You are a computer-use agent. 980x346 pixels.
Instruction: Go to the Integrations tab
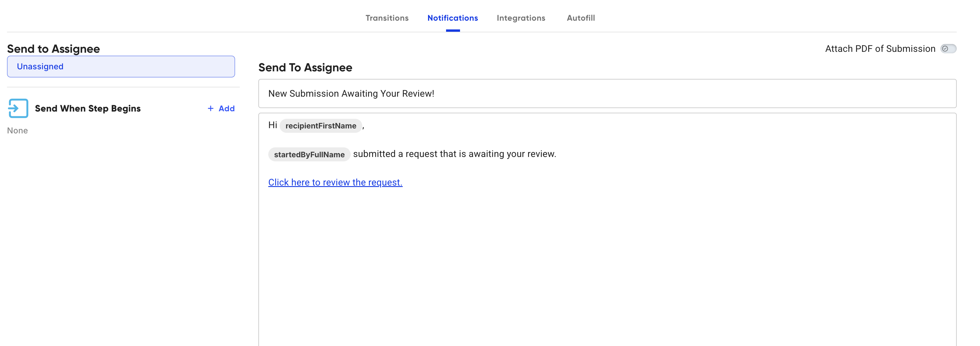pos(521,18)
